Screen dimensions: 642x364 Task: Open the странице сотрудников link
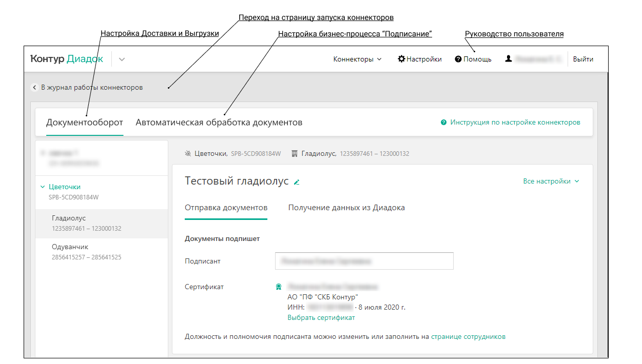click(x=468, y=337)
